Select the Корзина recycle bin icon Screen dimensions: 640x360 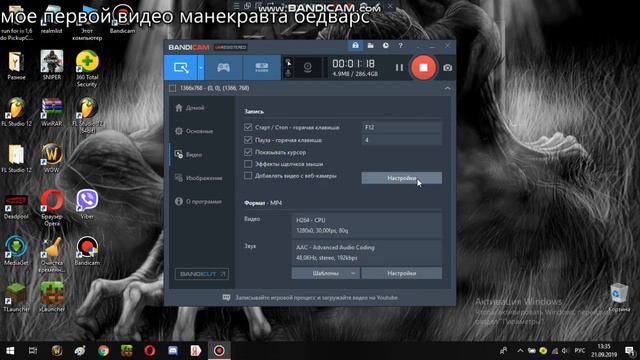coord(619,297)
